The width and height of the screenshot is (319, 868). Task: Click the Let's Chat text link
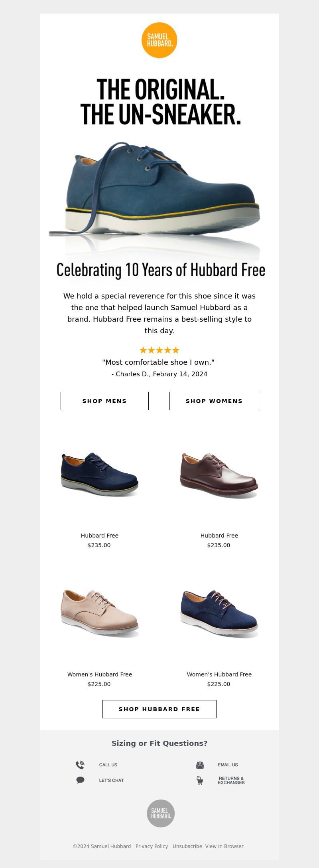(112, 780)
